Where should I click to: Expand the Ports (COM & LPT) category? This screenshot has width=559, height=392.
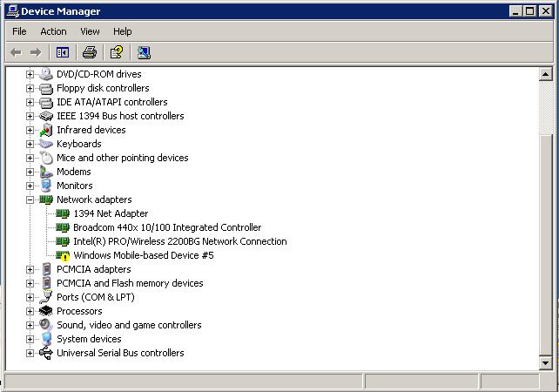tap(30, 297)
